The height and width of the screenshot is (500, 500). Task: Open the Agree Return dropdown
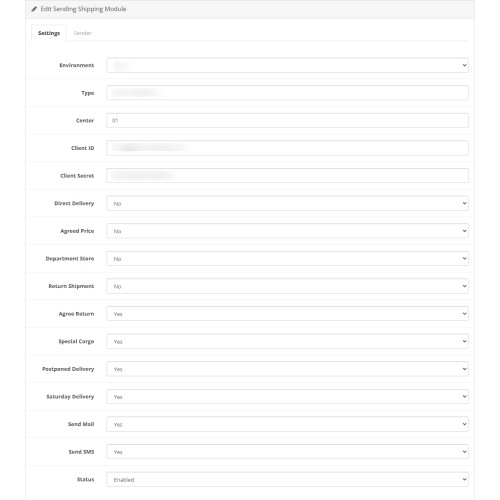287,314
